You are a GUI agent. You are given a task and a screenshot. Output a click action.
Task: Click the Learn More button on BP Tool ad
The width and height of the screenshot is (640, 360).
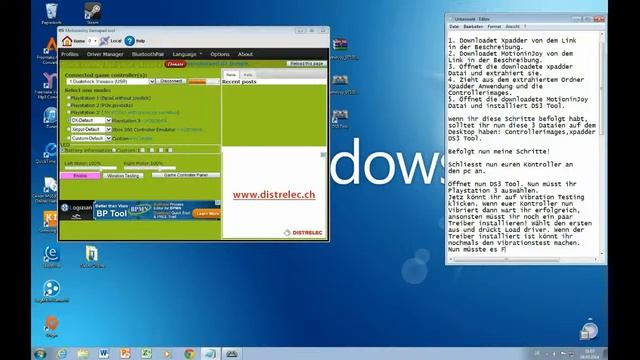(207, 213)
